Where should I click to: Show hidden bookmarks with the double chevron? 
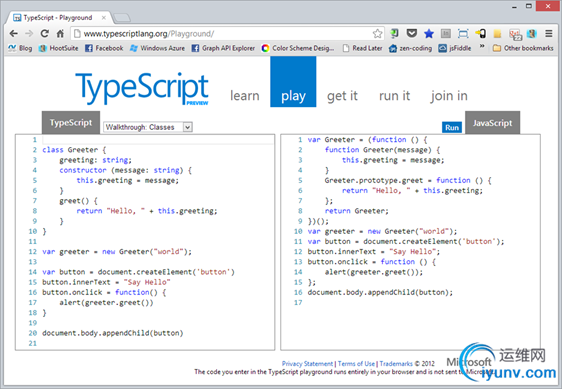pyautogui.click(x=482, y=47)
